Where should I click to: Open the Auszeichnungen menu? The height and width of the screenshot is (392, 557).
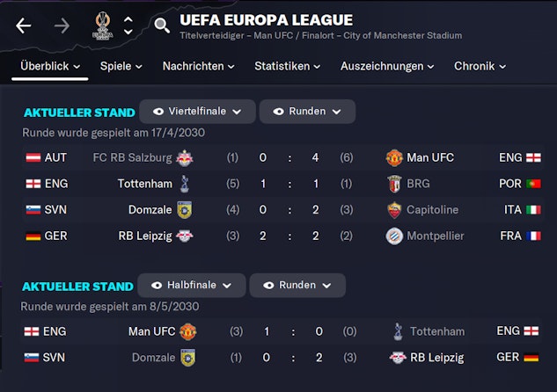(387, 66)
